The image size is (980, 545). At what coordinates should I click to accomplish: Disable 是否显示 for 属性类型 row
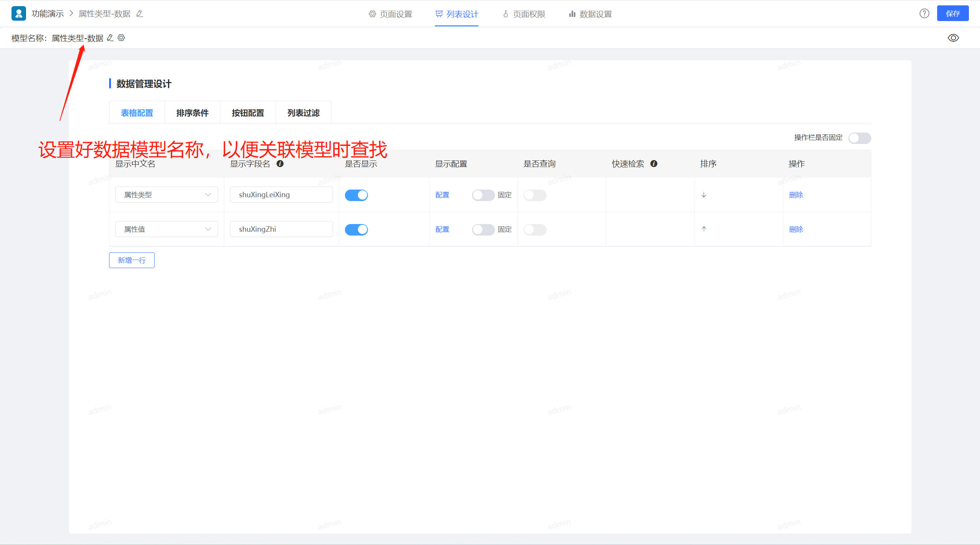[x=356, y=195]
